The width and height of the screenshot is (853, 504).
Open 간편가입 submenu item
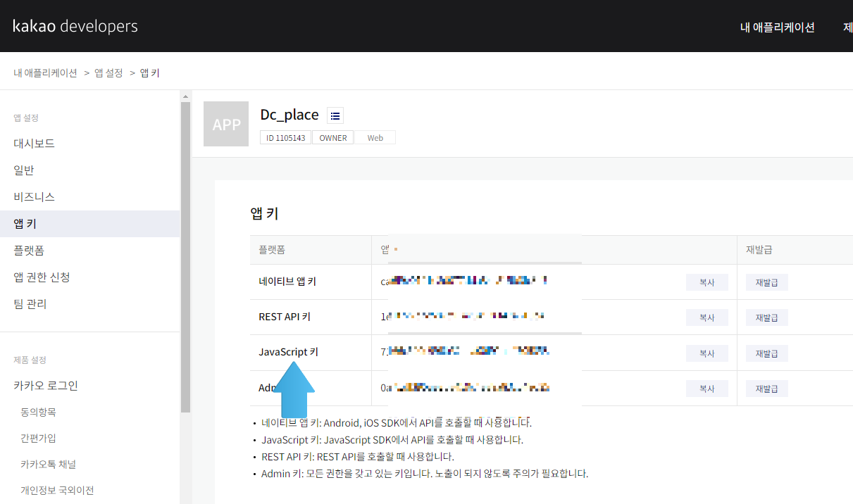click(x=38, y=438)
